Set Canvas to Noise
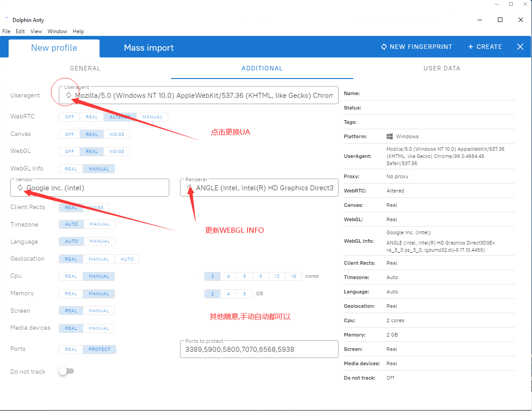This screenshot has width=532, height=411. point(117,135)
